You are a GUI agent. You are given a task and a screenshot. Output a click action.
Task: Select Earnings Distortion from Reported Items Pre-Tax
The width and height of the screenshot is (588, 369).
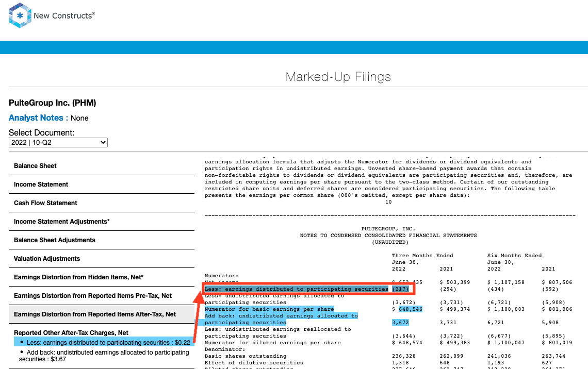(x=102, y=296)
